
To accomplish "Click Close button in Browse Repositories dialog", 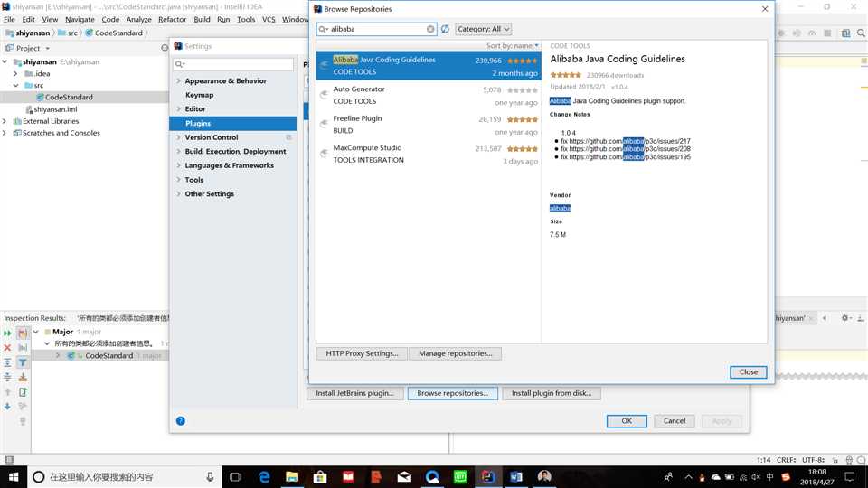I will coord(749,372).
